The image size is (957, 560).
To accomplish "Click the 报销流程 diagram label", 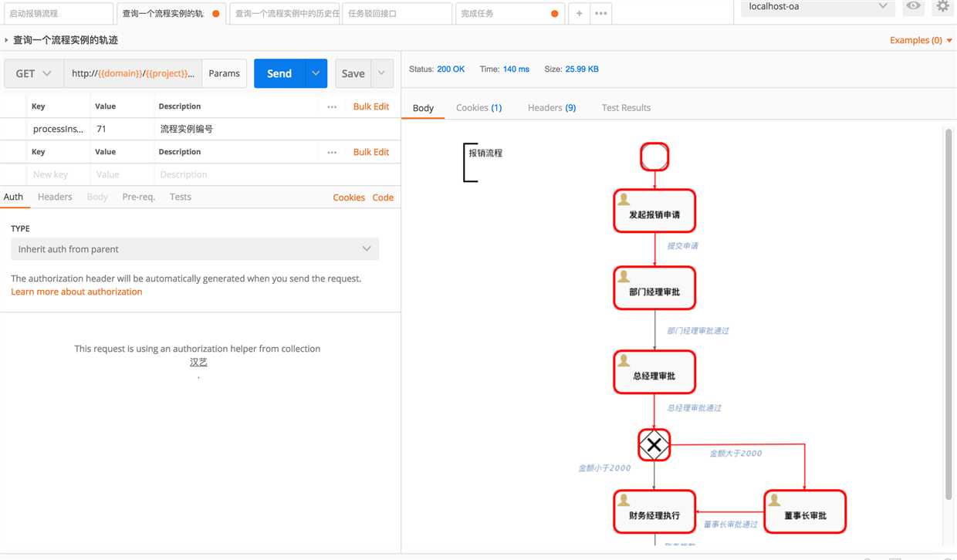I will click(x=485, y=153).
